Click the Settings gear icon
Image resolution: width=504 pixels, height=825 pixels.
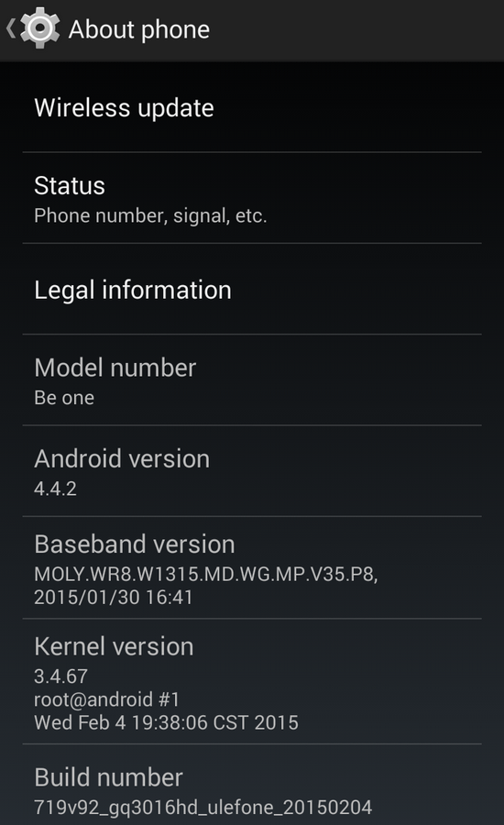point(40,28)
